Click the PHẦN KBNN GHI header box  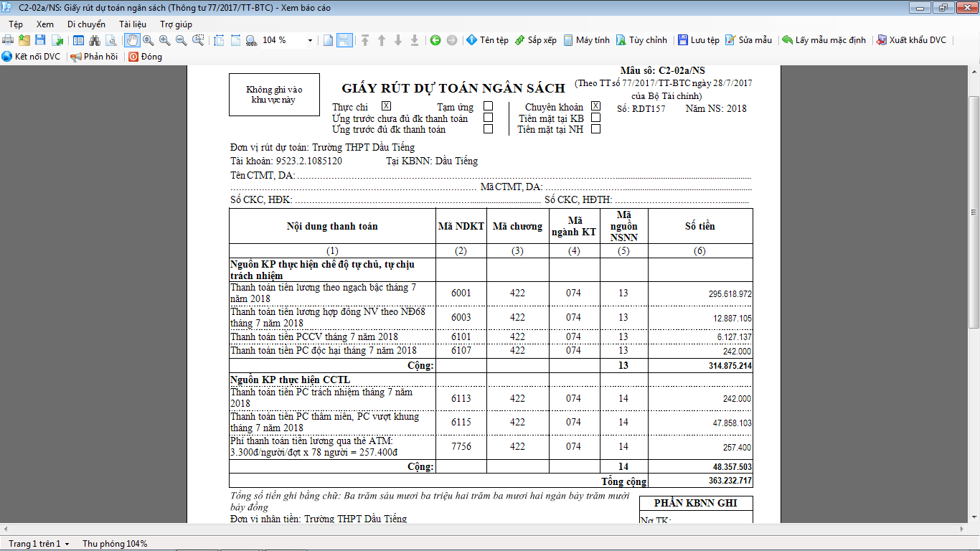(696, 503)
